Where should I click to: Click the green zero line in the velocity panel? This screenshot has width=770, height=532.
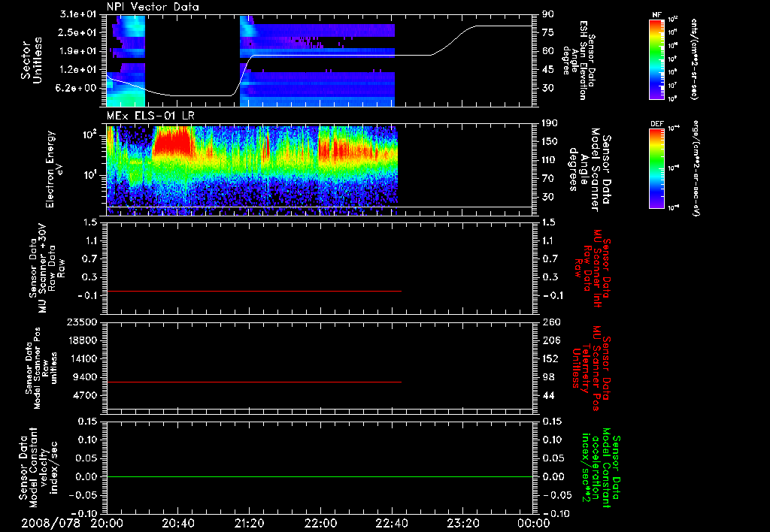pos(320,476)
